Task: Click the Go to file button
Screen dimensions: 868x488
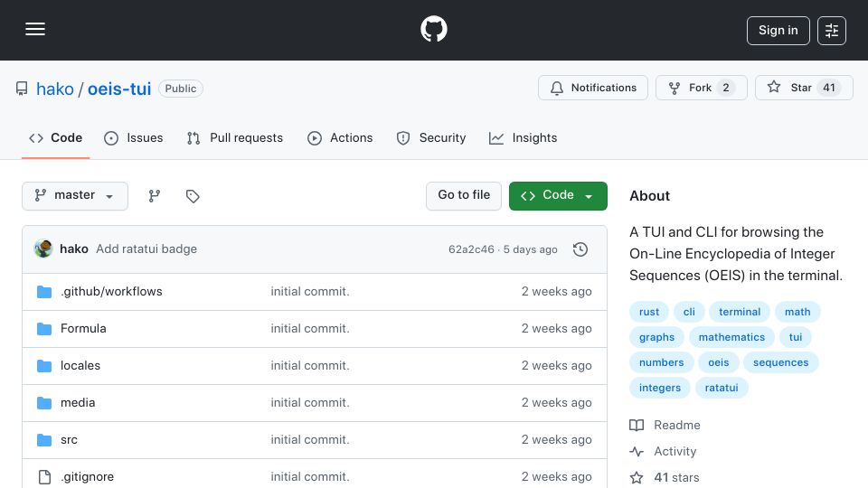Action: [463, 196]
